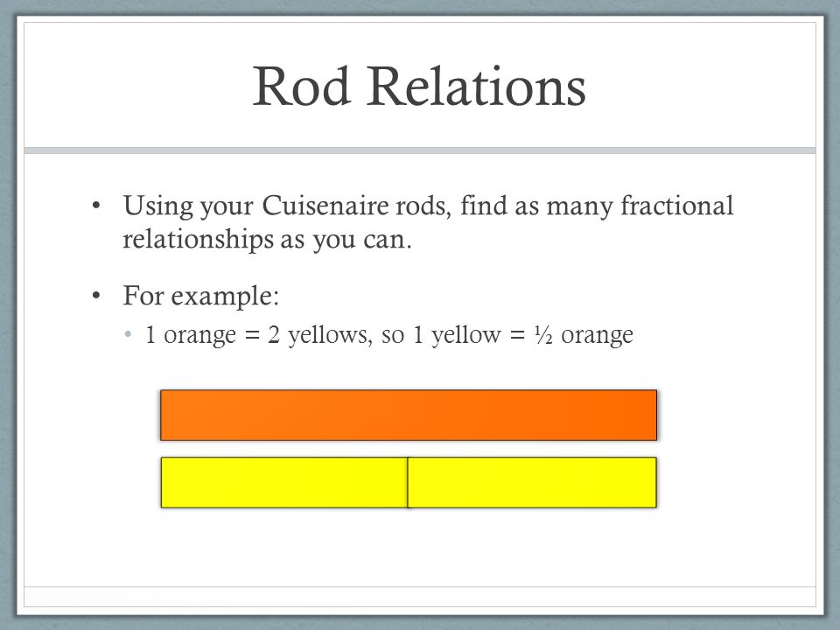Click the word "orange" at the line's end
The image size is (840, 630).
(597, 336)
